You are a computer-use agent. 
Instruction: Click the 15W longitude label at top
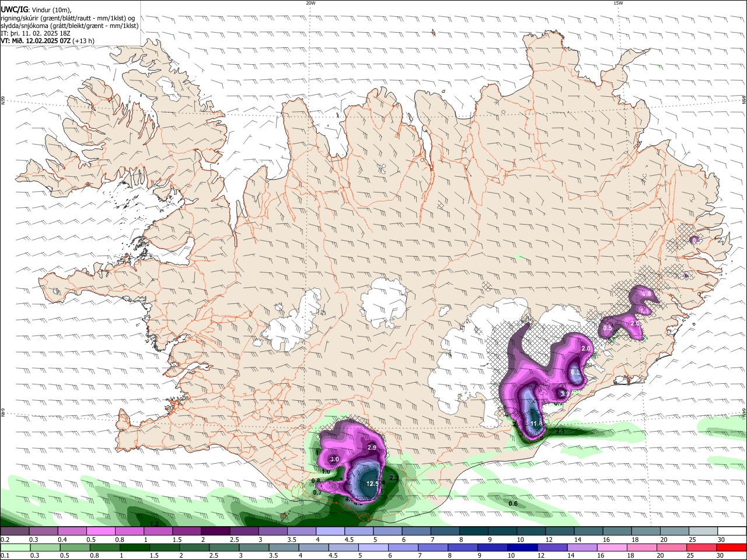(618, 3)
